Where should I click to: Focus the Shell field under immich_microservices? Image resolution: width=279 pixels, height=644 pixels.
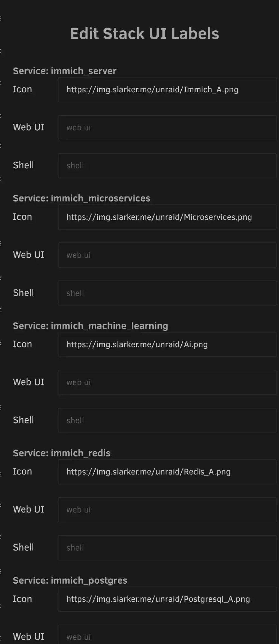pos(167,293)
